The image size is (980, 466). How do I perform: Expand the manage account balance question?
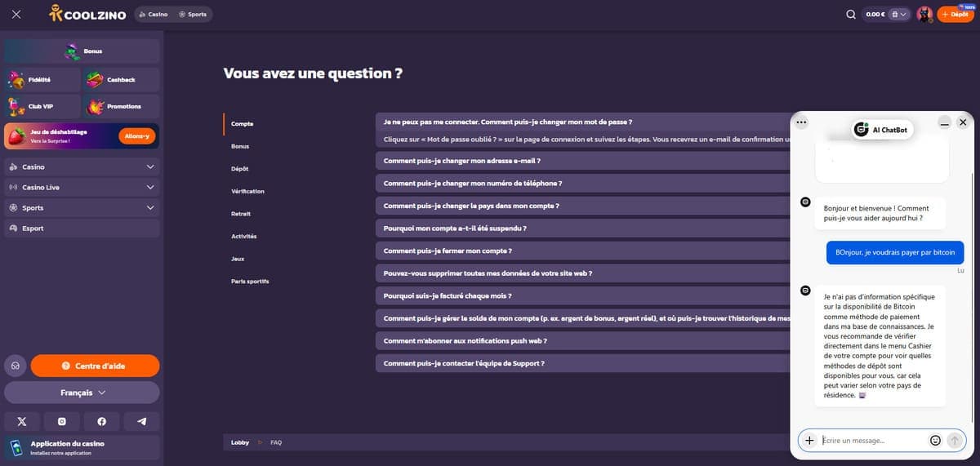[x=582, y=318]
